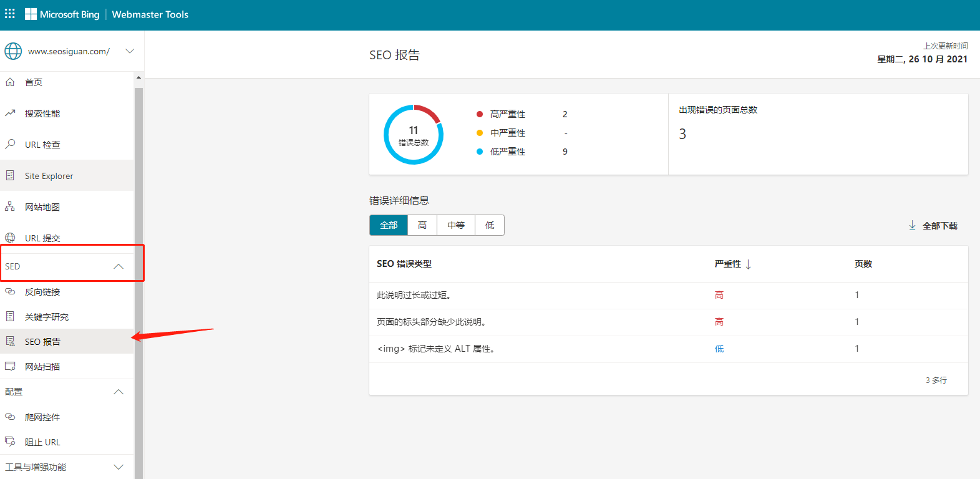
Task: Select the 中等 severity filter tab
Action: pyautogui.click(x=456, y=225)
